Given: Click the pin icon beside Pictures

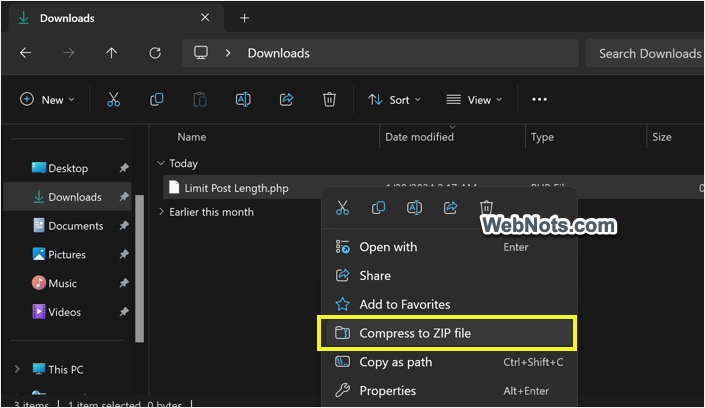Looking at the screenshot, I should tap(124, 254).
